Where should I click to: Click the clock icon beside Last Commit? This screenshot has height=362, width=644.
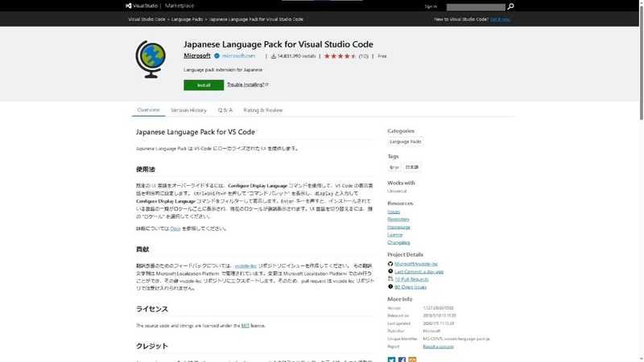coord(390,271)
